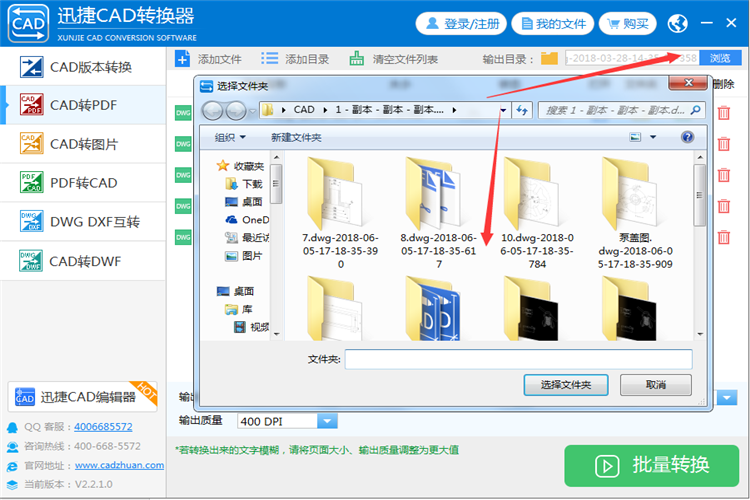Click the file list vertical scrollbar thumb

[699, 195]
